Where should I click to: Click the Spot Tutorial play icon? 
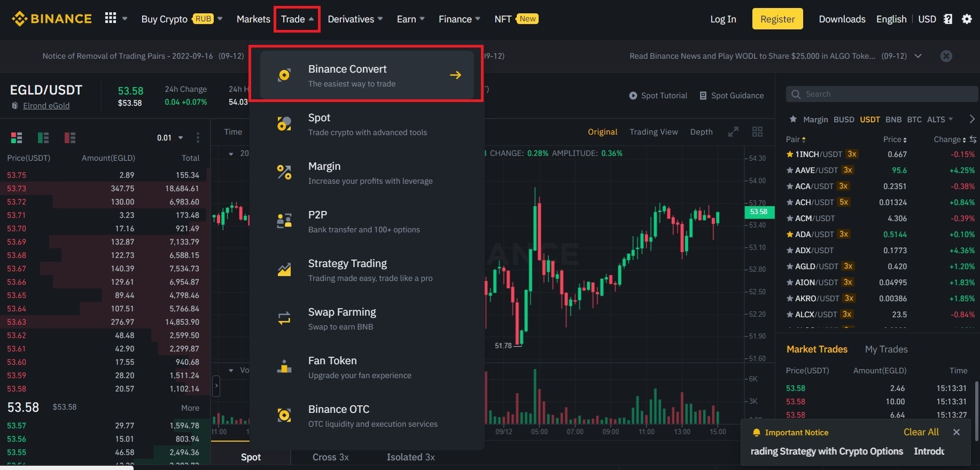point(633,96)
